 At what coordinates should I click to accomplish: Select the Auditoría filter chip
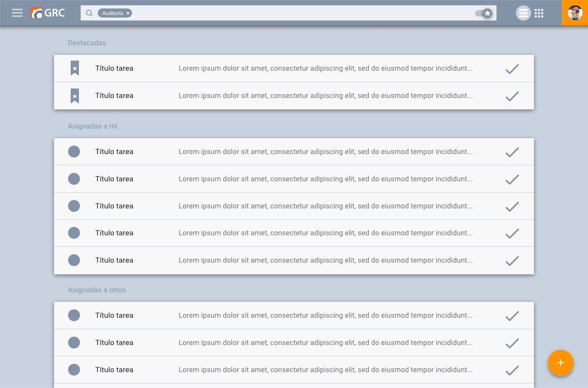click(115, 13)
